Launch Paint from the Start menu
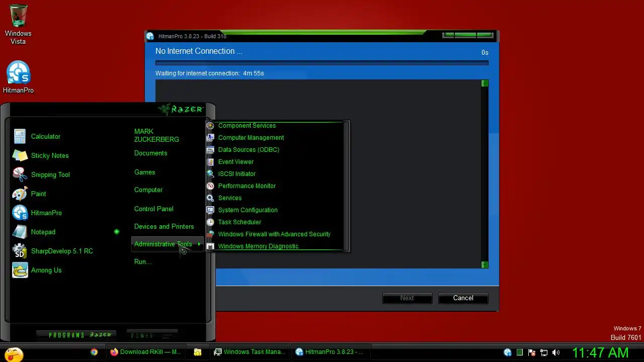Image resolution: width=644 pixels, height=362 pixels. pyautogui.click(x=38, y=194)
